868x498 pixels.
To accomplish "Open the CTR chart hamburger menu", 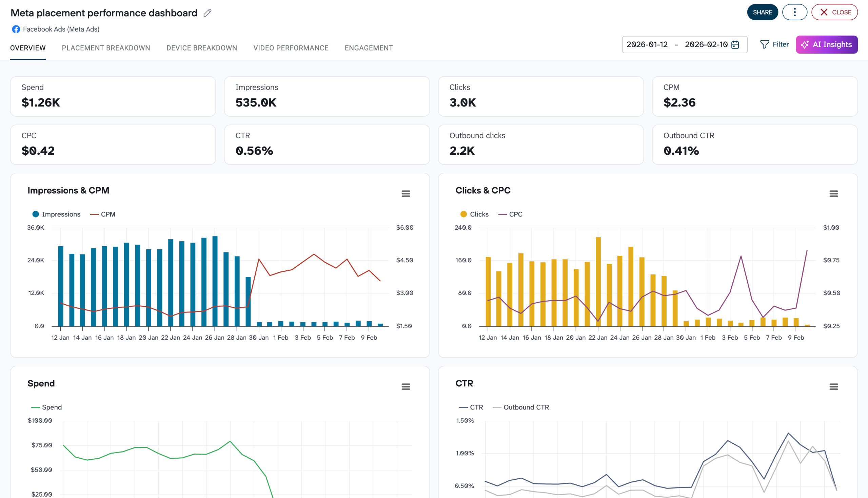I will [x=833, y=386].
